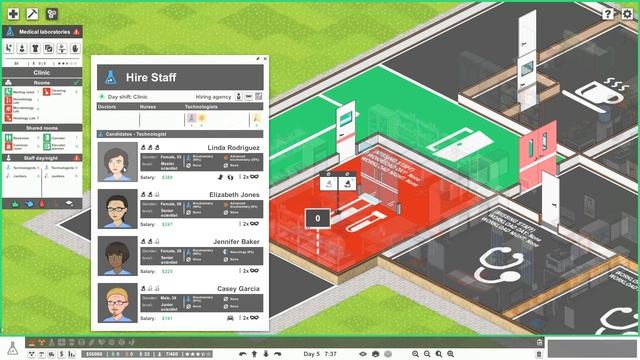
Task: Click the red drop icon at panel bottom
Action: click(x=42, y=203)
